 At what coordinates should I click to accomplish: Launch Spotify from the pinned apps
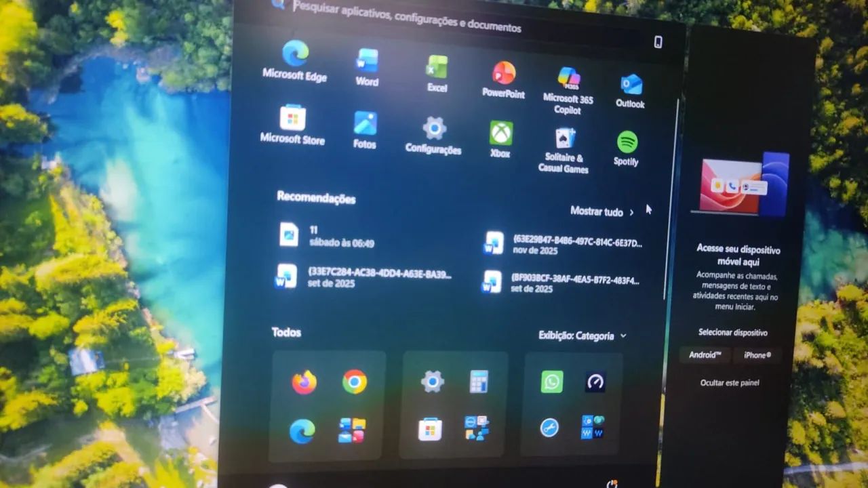[627, 148]
